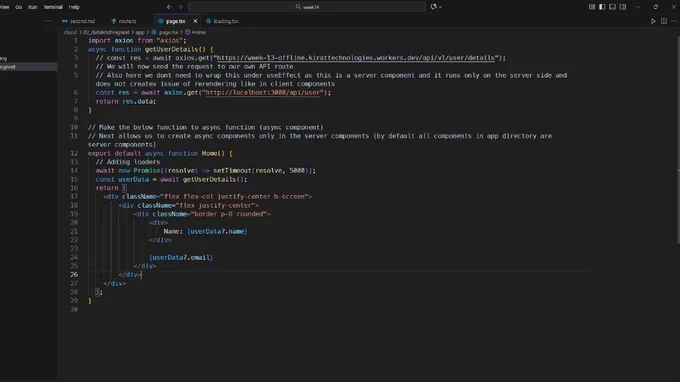
Task: Click the Run file play icon
Action: pos(653,21)
